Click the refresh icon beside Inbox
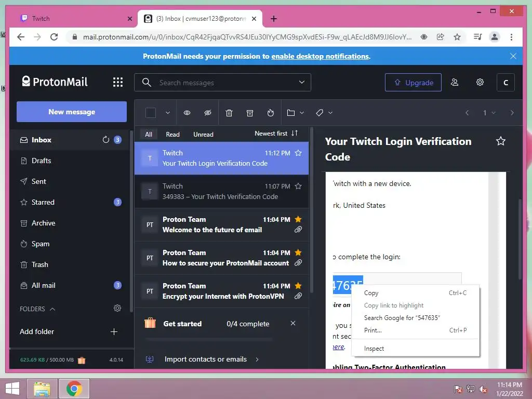The height and width of the screenshot is (399, 532). (x=106, y=140)
